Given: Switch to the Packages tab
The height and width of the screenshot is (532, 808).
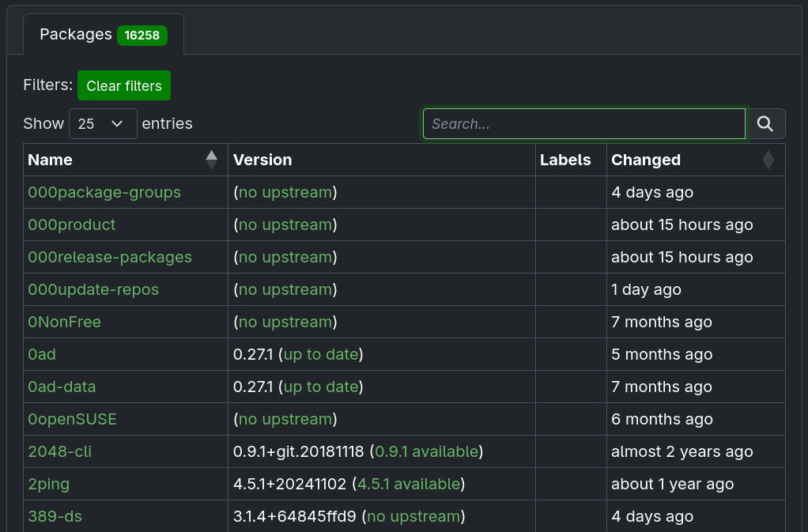Looking at the screenshot, I should pyautogui.click(x=103, y=35).
